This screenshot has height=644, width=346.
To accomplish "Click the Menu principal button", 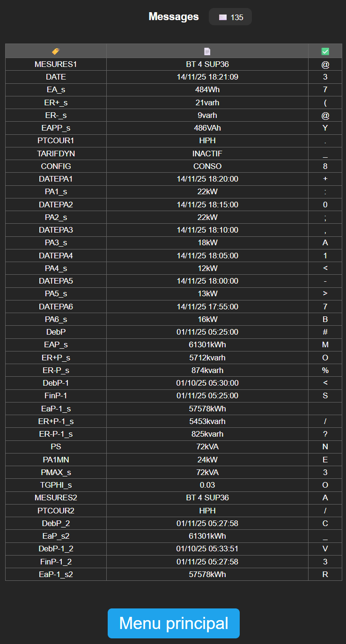I will [x=173, y=623].
